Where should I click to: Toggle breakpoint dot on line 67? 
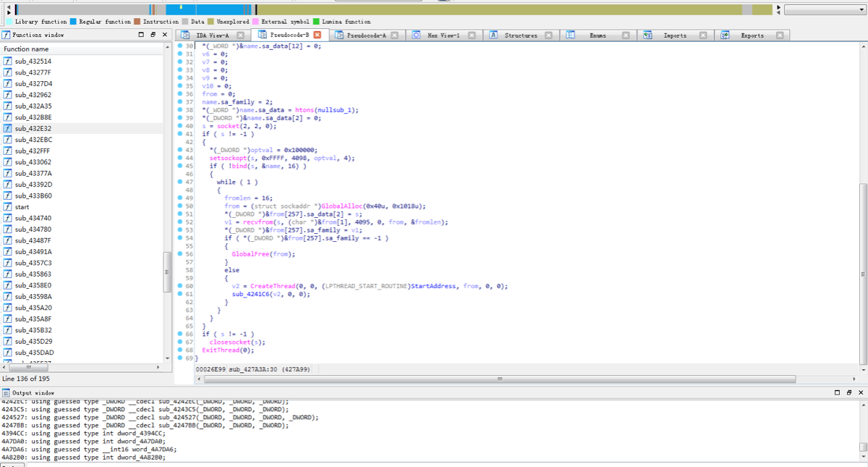tap(180, 341)
